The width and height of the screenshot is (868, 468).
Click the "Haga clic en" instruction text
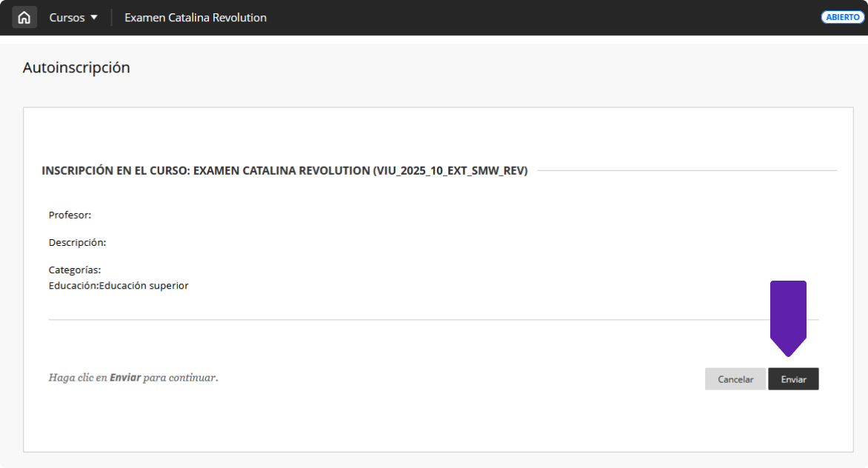coord(78,378)
